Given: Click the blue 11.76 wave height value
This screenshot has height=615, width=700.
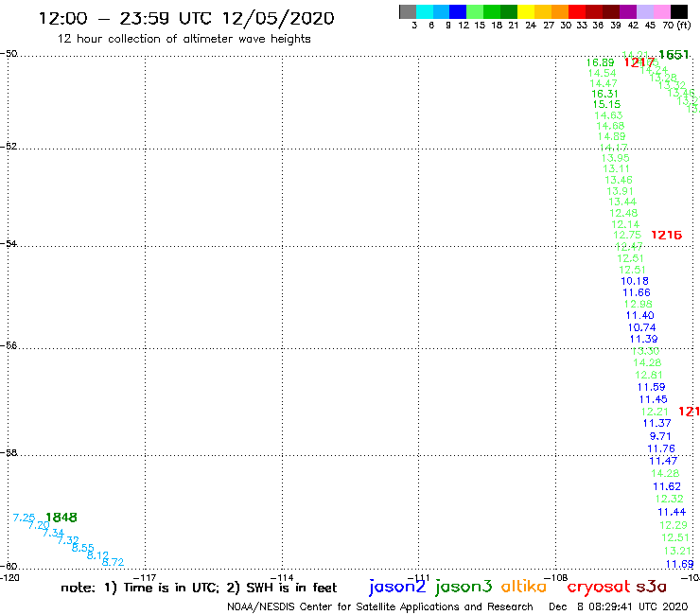Looking at the screenshot, I should tap(661, 448).
